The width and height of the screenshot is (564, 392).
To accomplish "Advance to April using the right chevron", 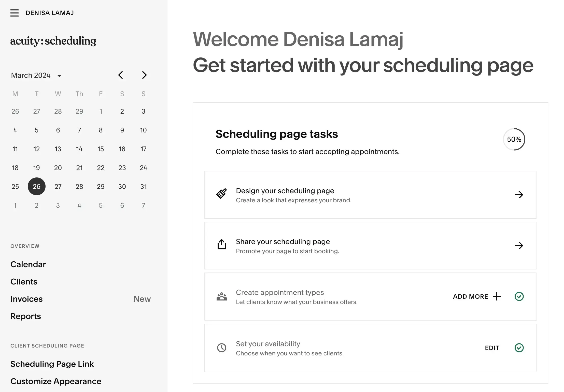I will (144, 75).
